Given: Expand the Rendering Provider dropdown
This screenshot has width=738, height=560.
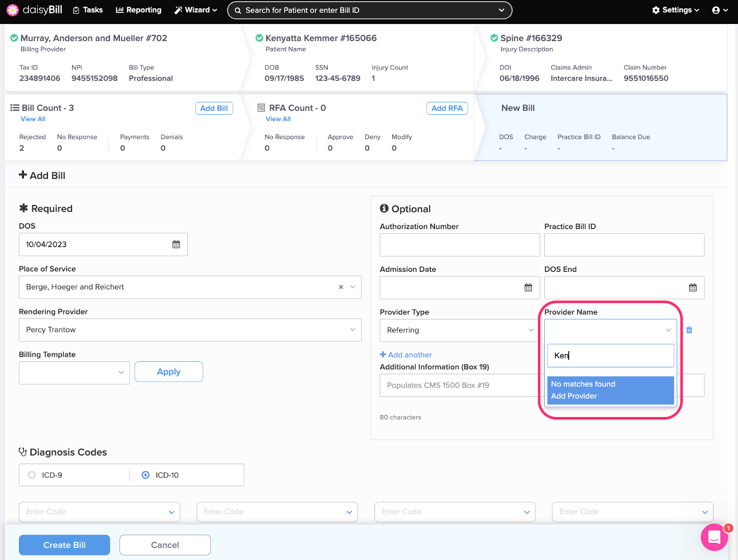Looking at the screenshot, I should [353, 330].
